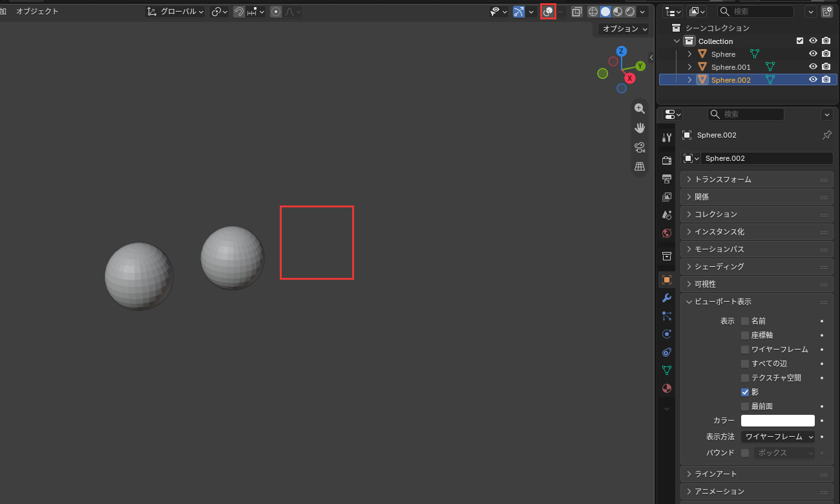Open the Modifiers wrench properties tab
Viewport: 840px width, 504px height.
pos(667,298)
